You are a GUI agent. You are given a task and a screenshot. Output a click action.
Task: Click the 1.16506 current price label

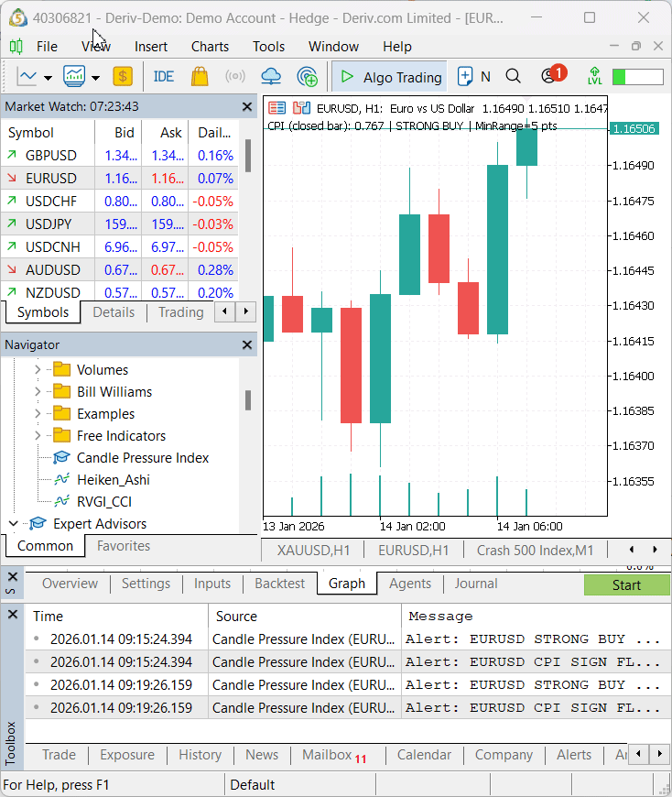point(634,128)
